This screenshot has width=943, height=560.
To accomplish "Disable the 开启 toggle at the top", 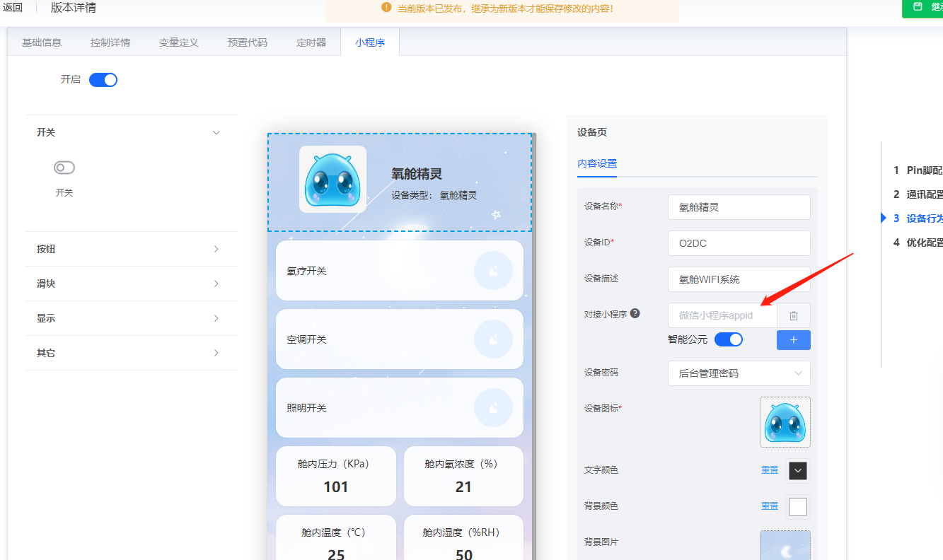I will (x=103, y=79).
